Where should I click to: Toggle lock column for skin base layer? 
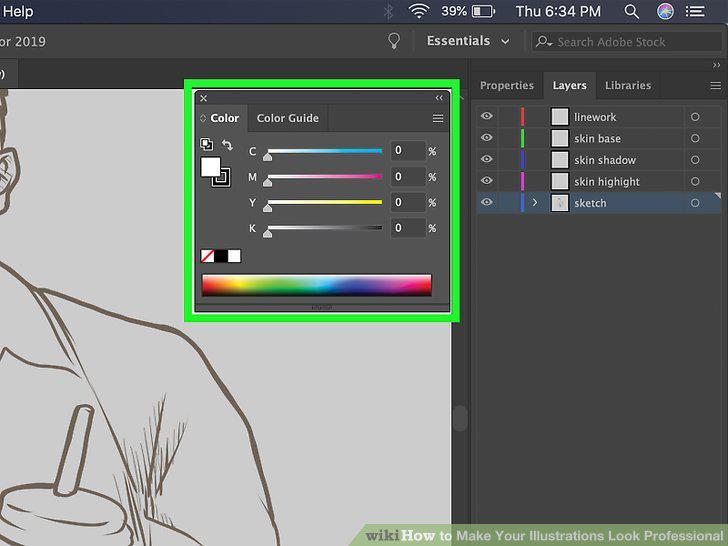[508, 138]
